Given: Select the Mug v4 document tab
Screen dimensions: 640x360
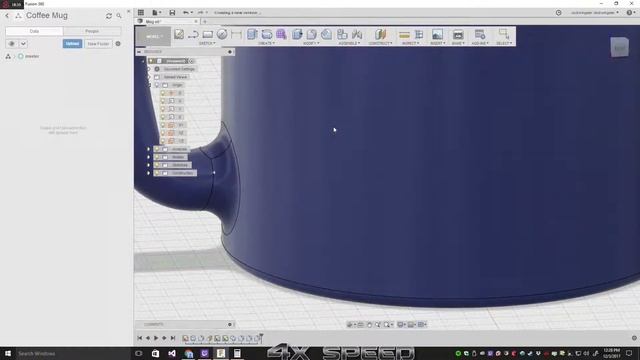Looking at the screenshot, I should pos(167,22).
